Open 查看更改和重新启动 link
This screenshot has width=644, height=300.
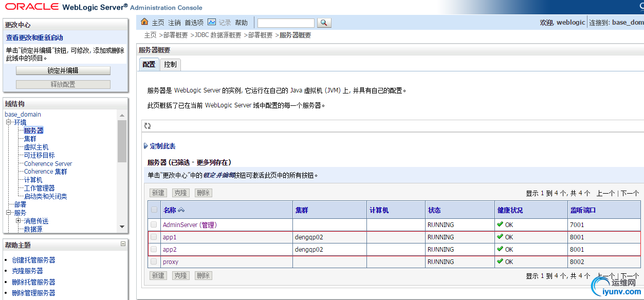(x=34, y=38)
